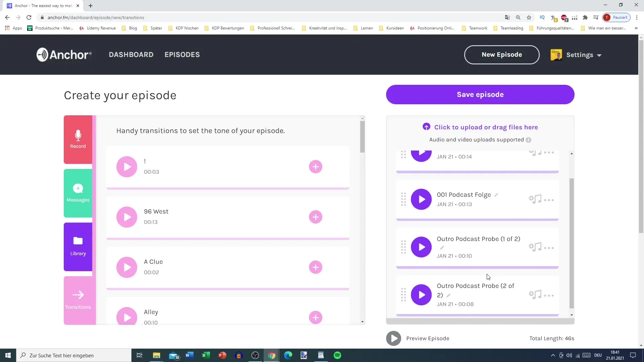Bookmark this page with star icon

coord(529,17)
